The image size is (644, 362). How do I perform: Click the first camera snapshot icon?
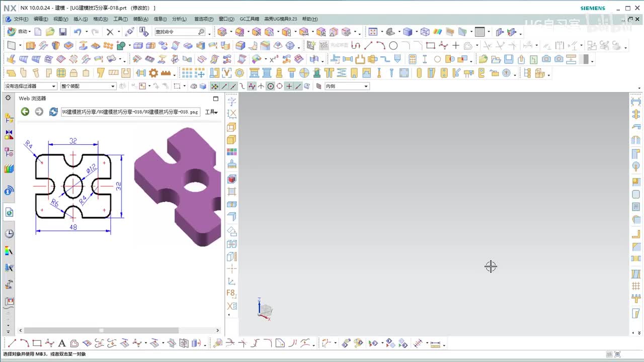546,59
